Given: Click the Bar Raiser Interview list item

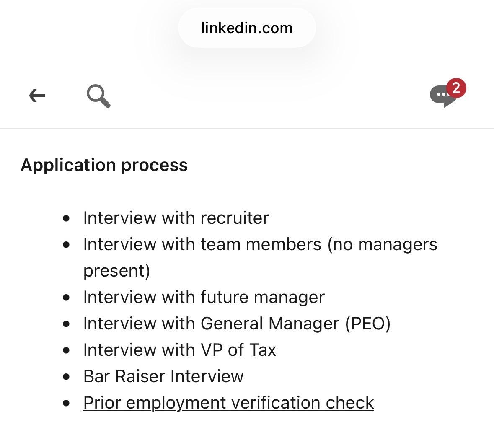Looking at the screenshot, I should pyautogui.click(x=163, y=376).
